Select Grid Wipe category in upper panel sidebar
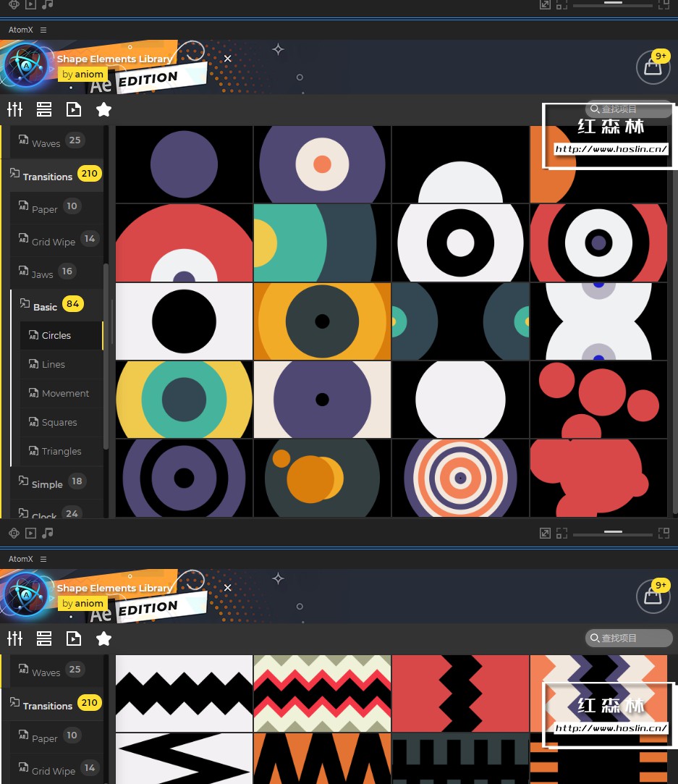 pos(56,240)
